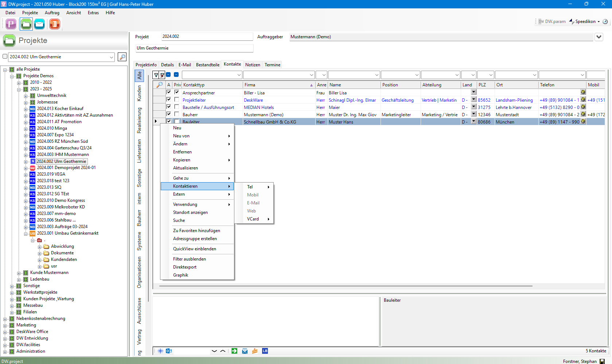Open the 2024.002 Ulm Geothermie project dropdown
612x364 pixels.
point(111,57)
